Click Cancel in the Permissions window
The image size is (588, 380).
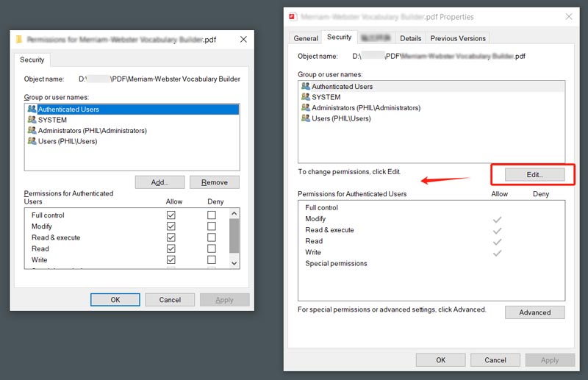point(170,300)
